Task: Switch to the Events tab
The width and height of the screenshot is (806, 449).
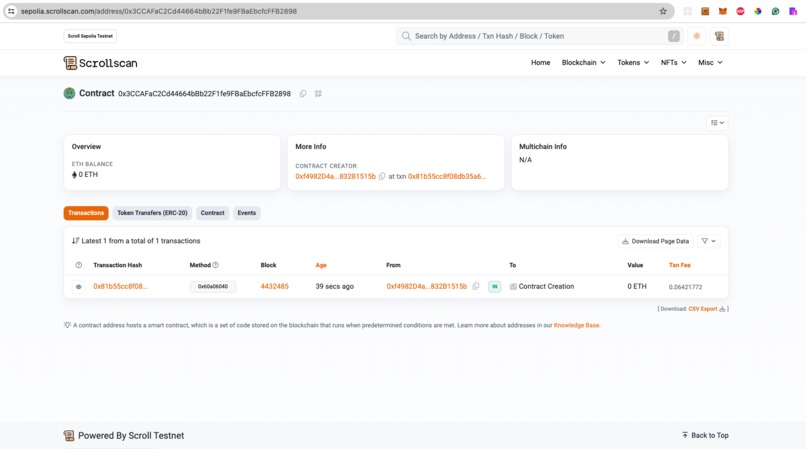Action: pos(247,213)
